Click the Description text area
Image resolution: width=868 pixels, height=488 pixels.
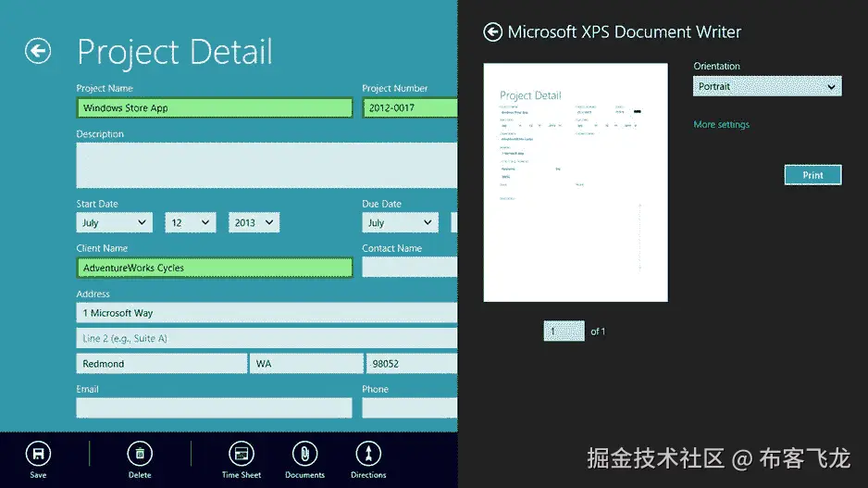click(267, 166)
